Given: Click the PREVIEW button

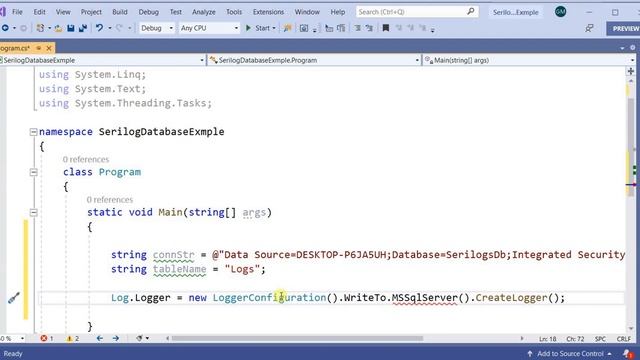Looking at the screenshot, I should (624, 28).
